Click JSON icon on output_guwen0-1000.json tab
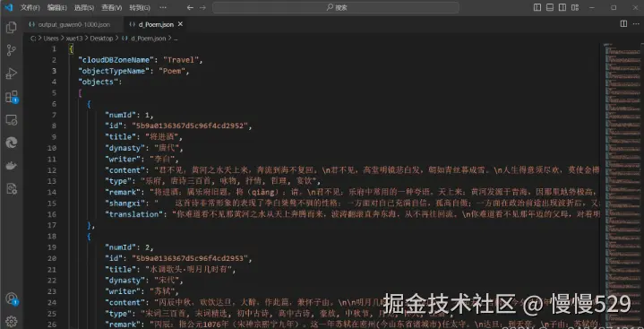644x329 pixels. click(31, 25)
